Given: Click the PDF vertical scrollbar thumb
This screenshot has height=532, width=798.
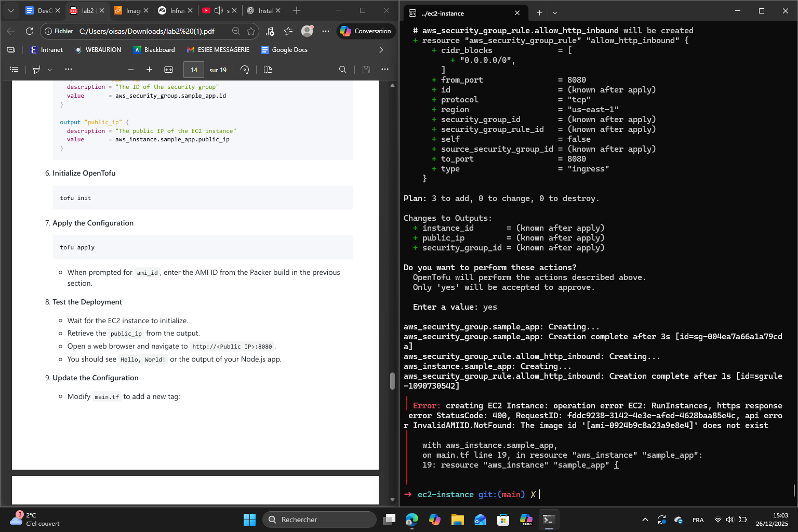Looking at the screenshot, I should pyautogui.click(x=392, y=381).
